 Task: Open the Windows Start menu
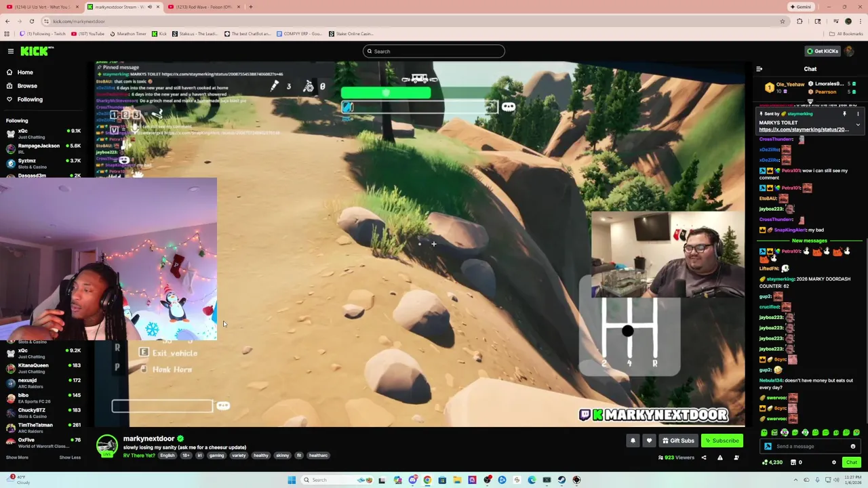pyautogui.click(x=292, y=480)
